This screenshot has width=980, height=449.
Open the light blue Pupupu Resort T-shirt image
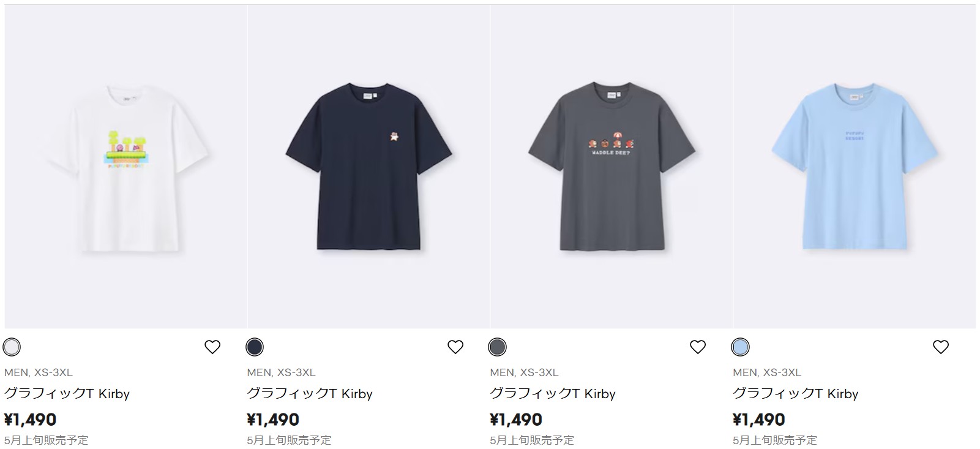[x=855, y=167]
